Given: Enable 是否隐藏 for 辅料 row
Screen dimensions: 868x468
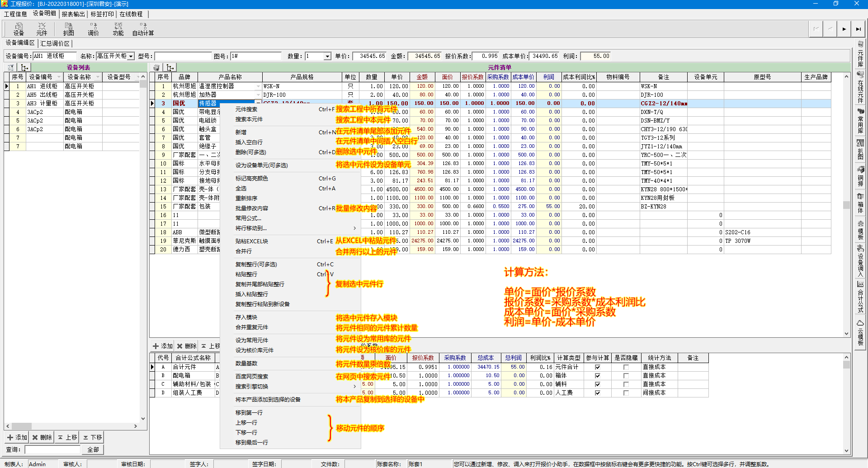Looking at the screenshot, I should (626, 384).
